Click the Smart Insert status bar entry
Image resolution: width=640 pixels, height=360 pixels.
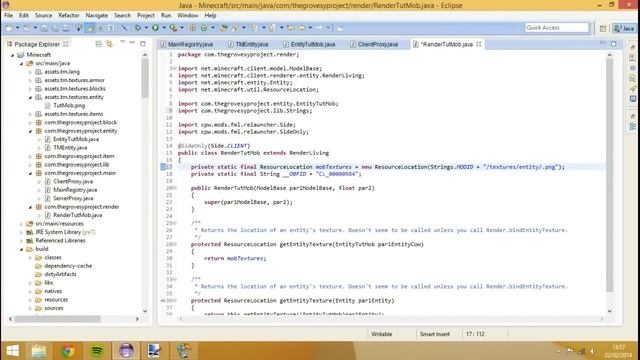(435, 334)
